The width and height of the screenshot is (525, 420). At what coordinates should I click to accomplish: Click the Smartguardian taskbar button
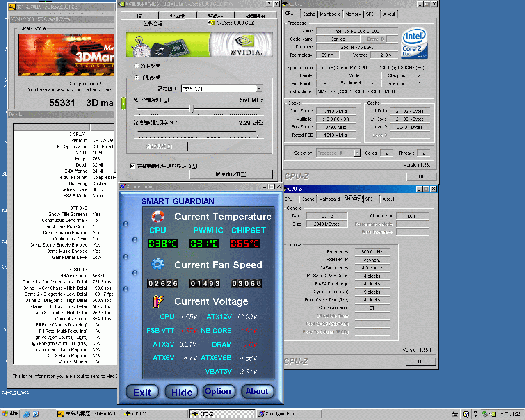pyautogui.click(x=289, y=414)
